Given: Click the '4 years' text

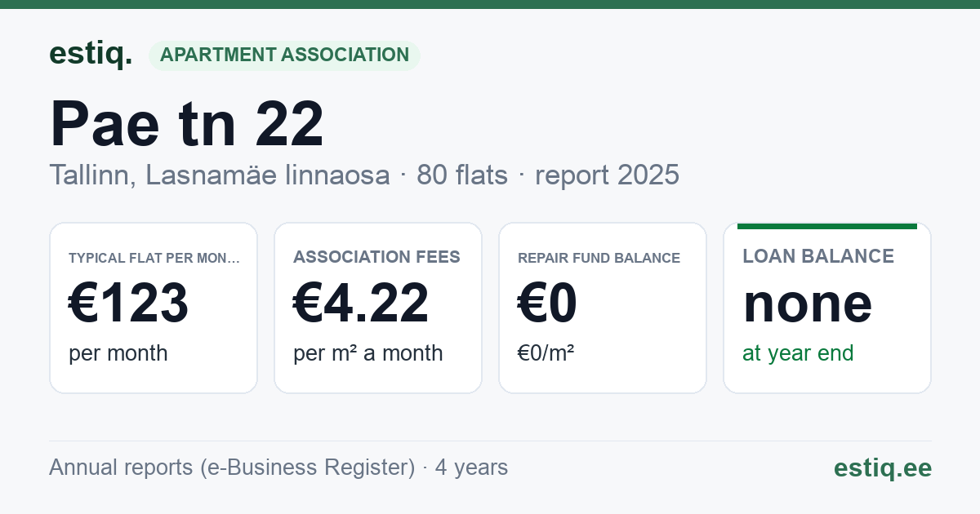Looking at the screenshot, I should pyautogui.click(x=471, y=467).
